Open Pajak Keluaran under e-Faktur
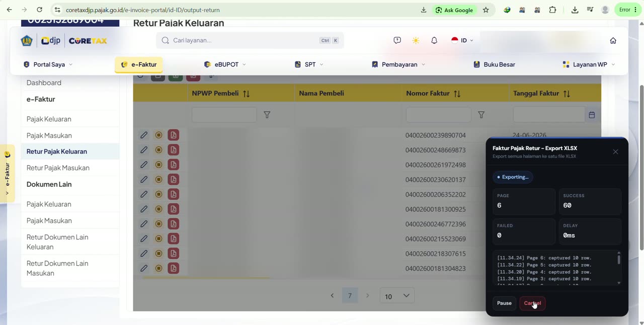This screenshot has height=325, width=644. (49, 119)
